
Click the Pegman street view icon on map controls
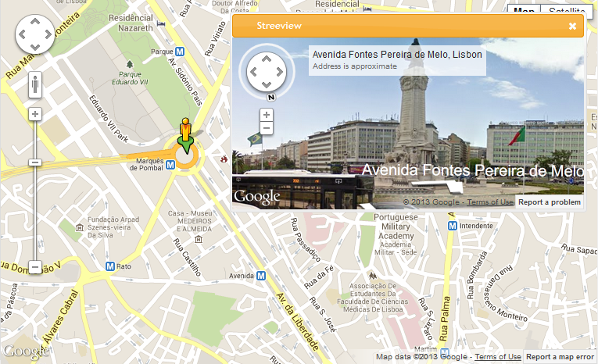click(35, 84)
